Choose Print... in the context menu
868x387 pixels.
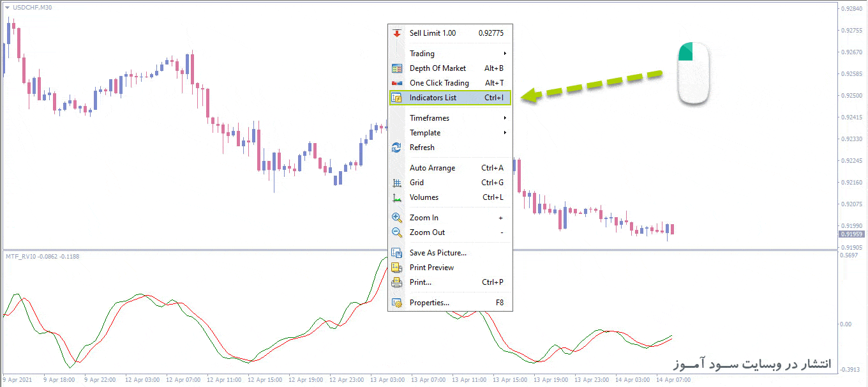[420, 282]
